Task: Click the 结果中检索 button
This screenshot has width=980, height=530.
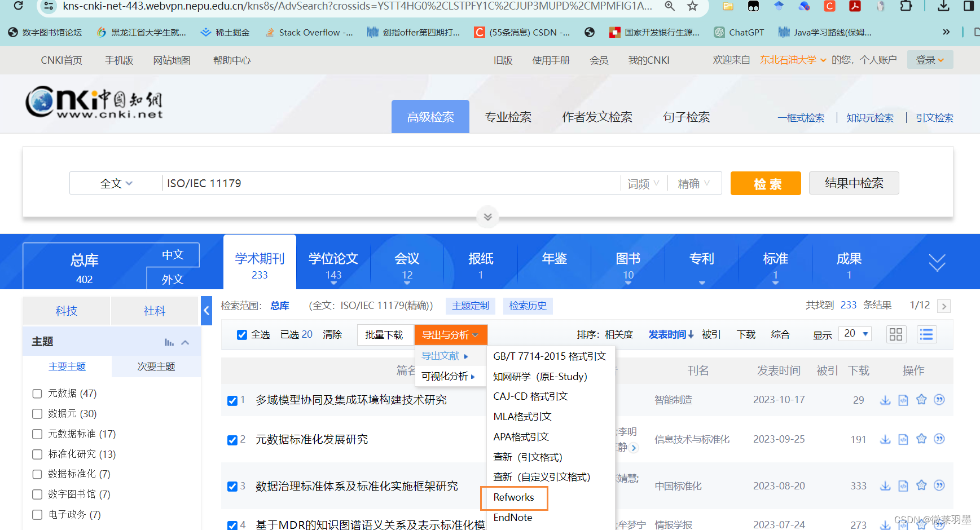Action: (854, 183)
